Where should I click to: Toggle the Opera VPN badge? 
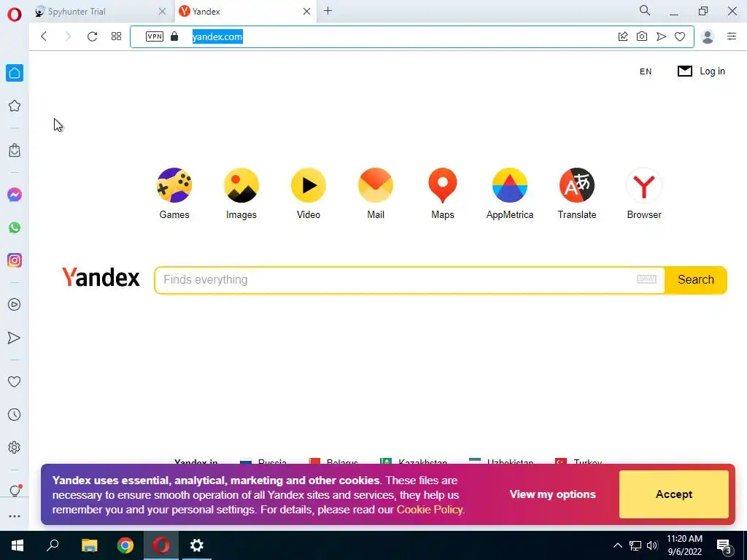155,36
